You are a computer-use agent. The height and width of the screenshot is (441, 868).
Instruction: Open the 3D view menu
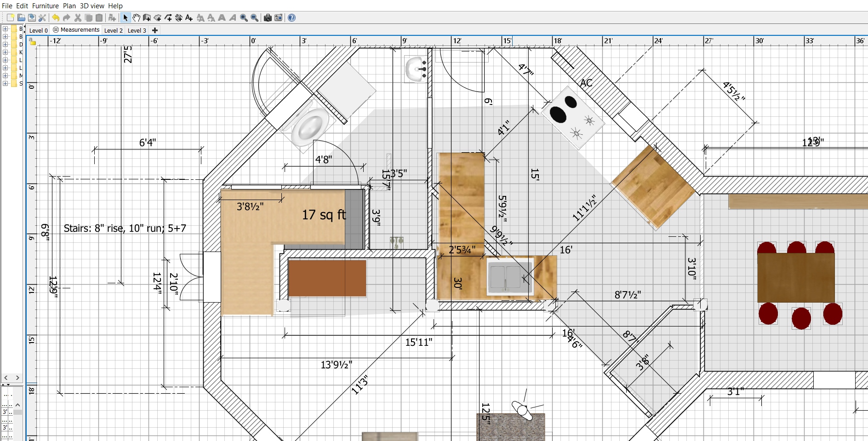pyautogui.click(x=92, y=6)
